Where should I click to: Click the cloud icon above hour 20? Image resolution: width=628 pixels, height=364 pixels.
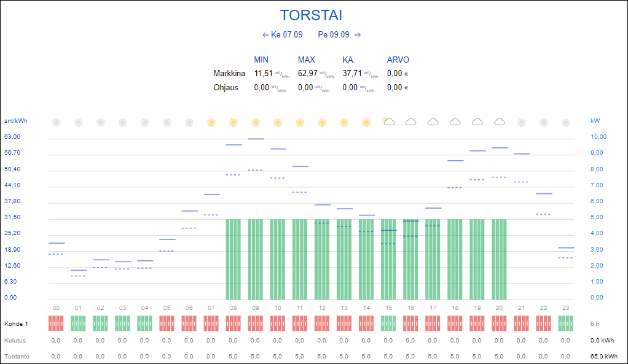[499, 122]
